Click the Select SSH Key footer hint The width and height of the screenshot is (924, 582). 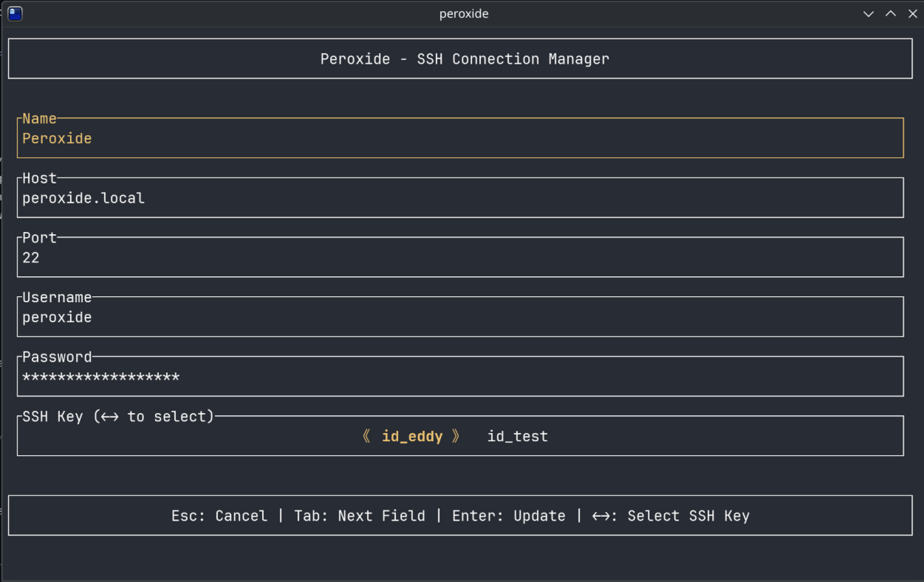688,516
